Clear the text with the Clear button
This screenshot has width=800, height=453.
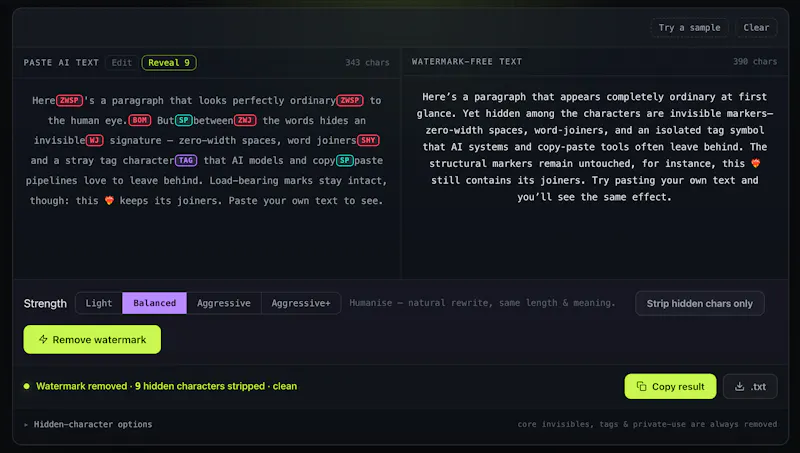(756, 28)
